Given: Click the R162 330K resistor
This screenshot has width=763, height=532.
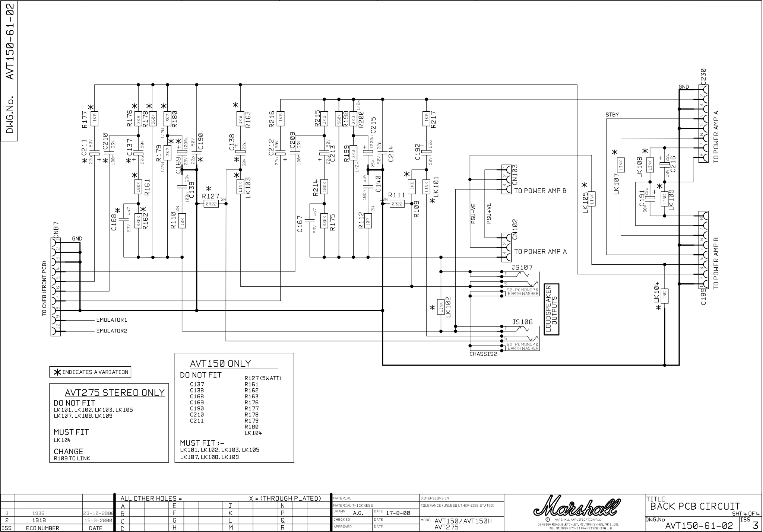Looking at the screenshot, I should click(x=138, y=221).
